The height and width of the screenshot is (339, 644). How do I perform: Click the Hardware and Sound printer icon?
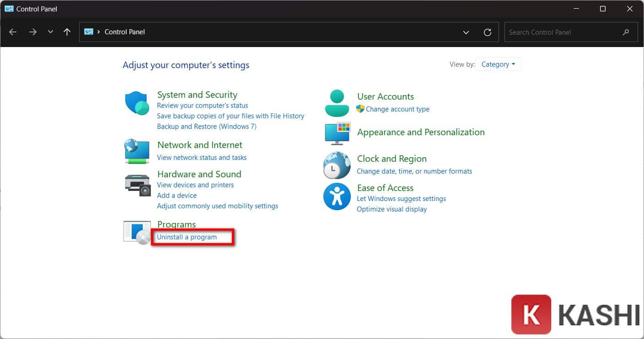click(136, 185)
